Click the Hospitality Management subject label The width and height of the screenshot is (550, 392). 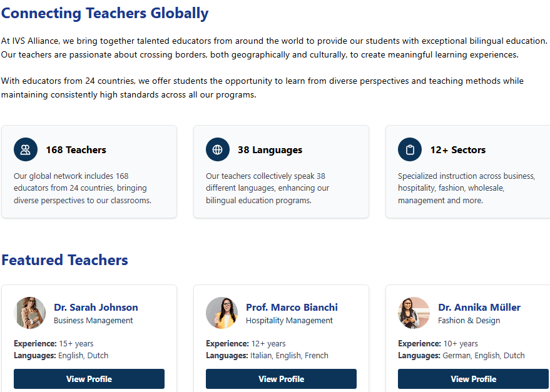tap(289, 321)
